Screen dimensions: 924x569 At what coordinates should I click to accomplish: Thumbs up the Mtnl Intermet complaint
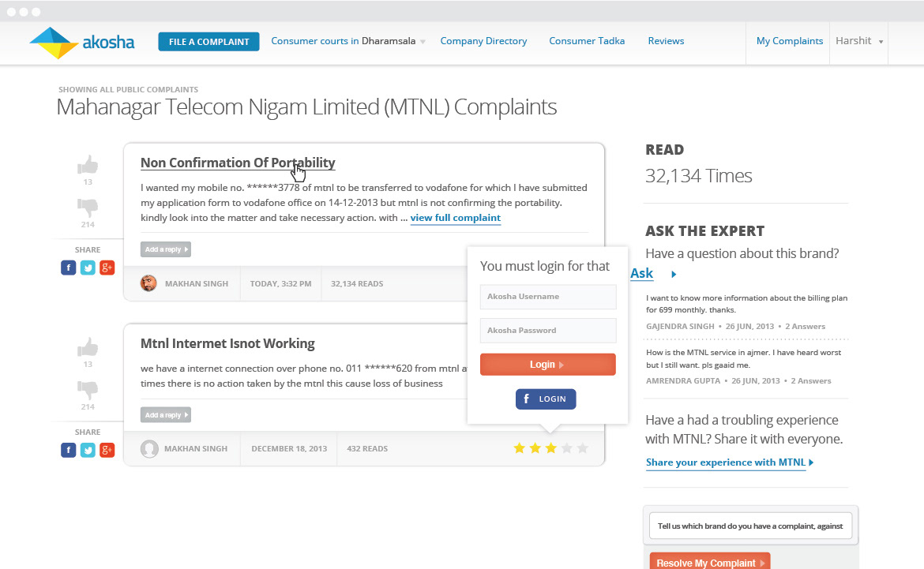click(88, 347)
